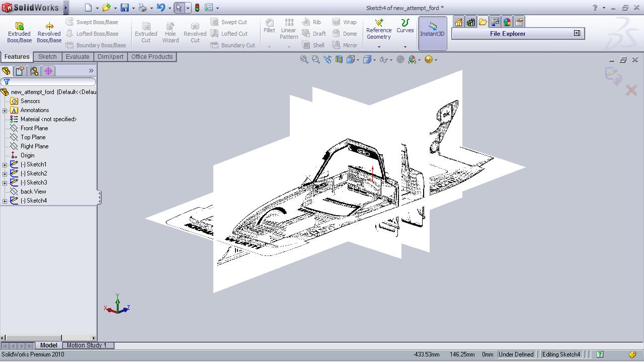The width and height of the screenshot is (644, 362).
Task: Click the Section View icon
Action: coord(339,59)
